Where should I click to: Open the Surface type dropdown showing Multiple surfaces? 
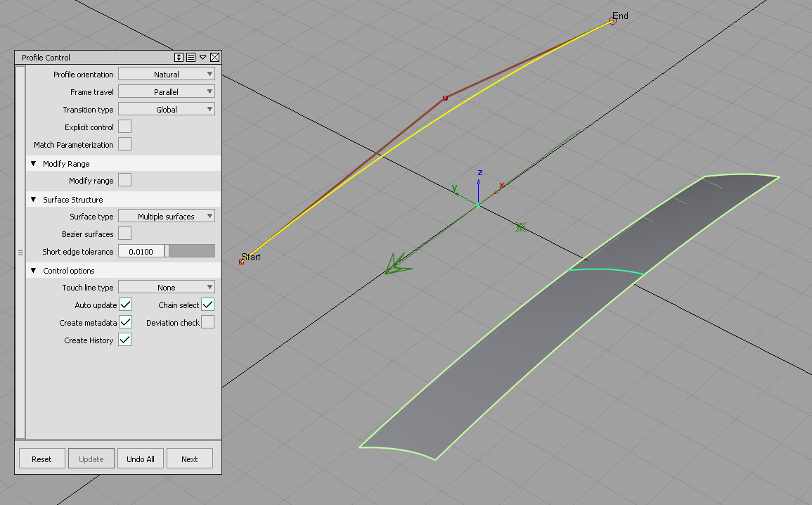pyautogui.click(x=166, y=216)
